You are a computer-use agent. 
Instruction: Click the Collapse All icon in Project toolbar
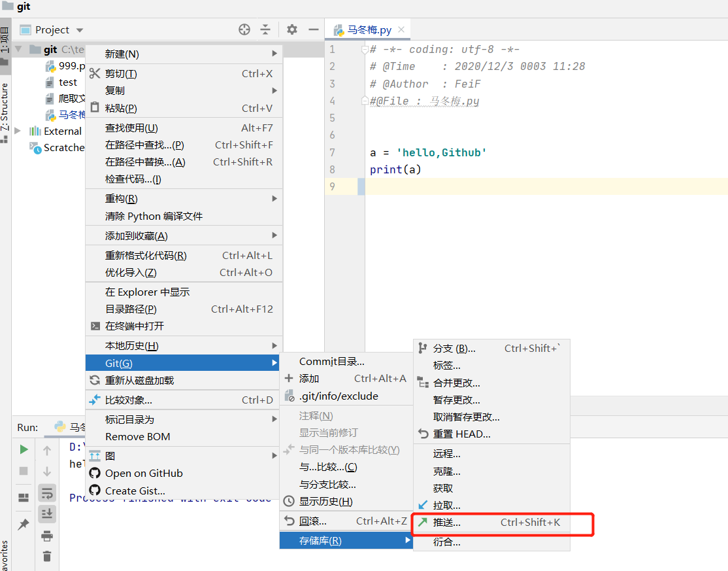coord(265,29)
